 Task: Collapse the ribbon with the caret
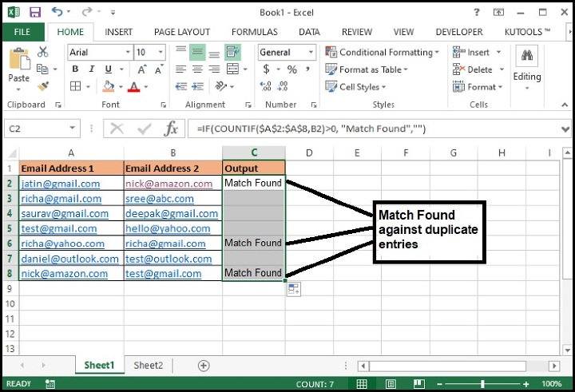[x=565, y=105]
